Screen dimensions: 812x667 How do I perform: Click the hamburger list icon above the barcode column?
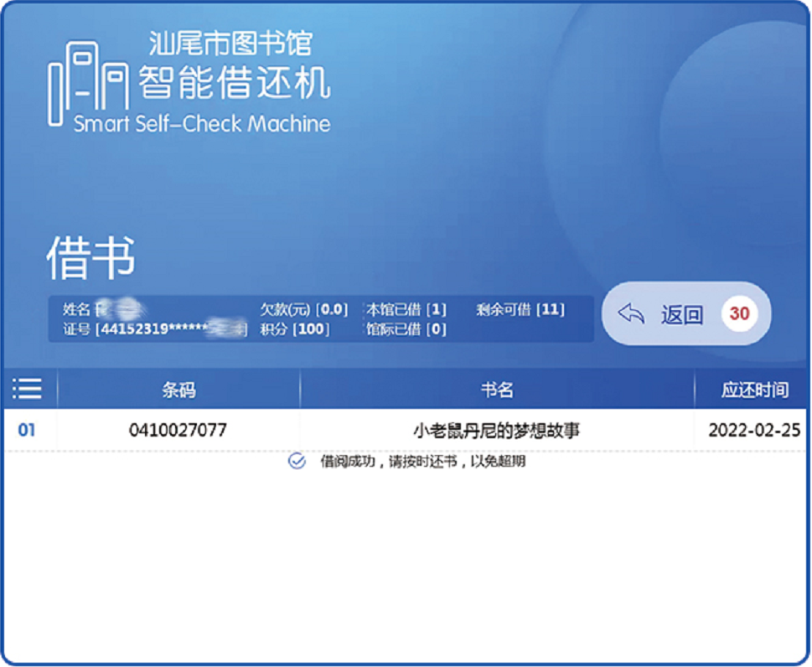(28, 388)
